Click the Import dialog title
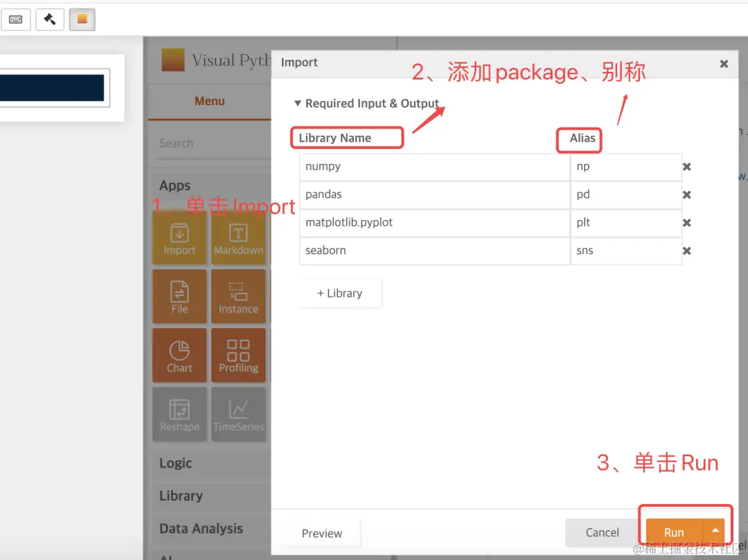 299,62
